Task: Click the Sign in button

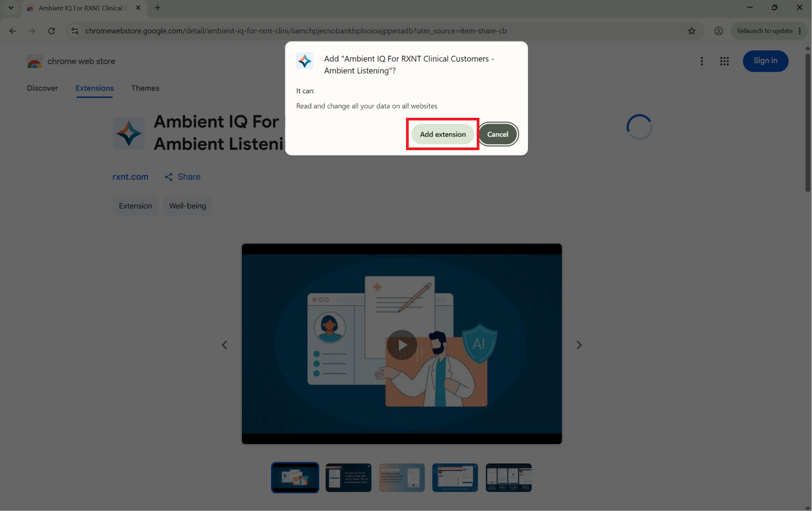Action: point(766,60)
